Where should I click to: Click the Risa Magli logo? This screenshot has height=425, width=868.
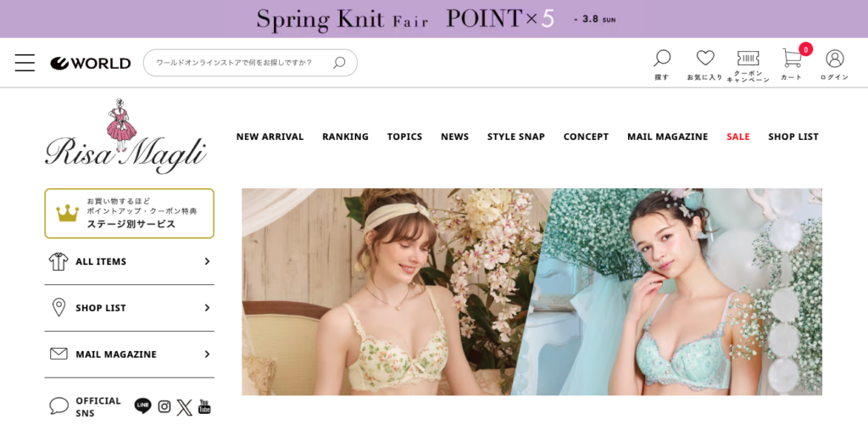[x=125, y=136]
